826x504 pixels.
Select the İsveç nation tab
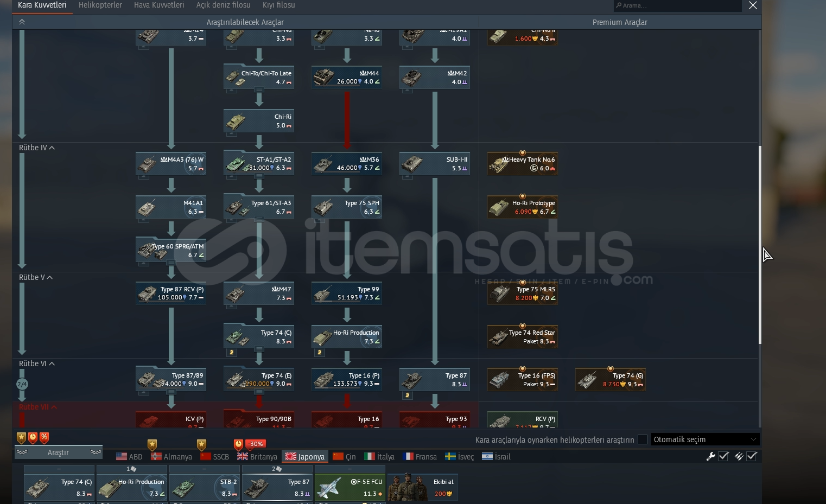(x=459, y=457)
